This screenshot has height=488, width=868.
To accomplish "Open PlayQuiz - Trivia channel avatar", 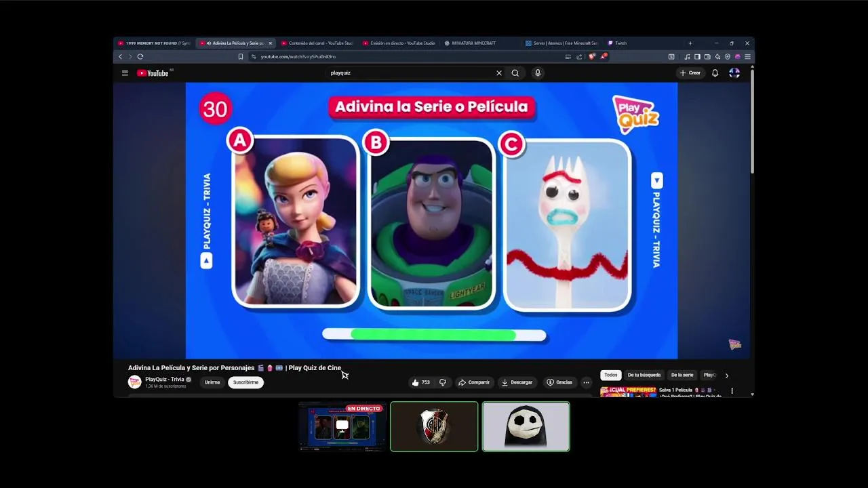I will 135,382.
